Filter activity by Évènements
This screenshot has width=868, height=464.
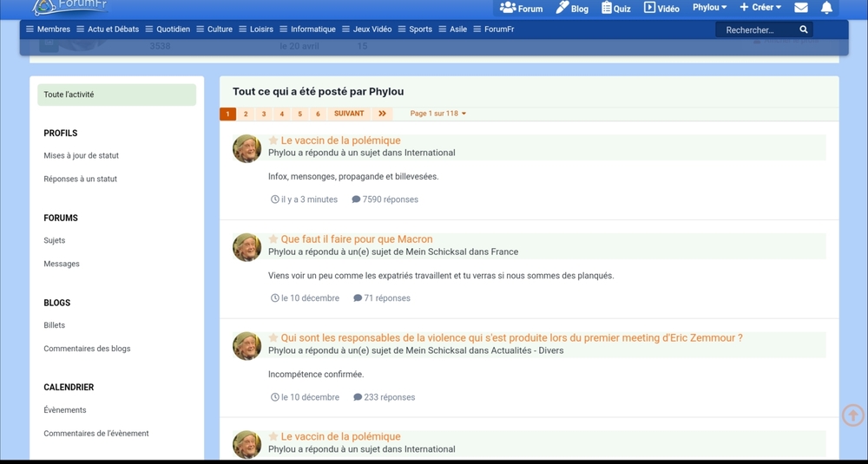click(65, 410)
